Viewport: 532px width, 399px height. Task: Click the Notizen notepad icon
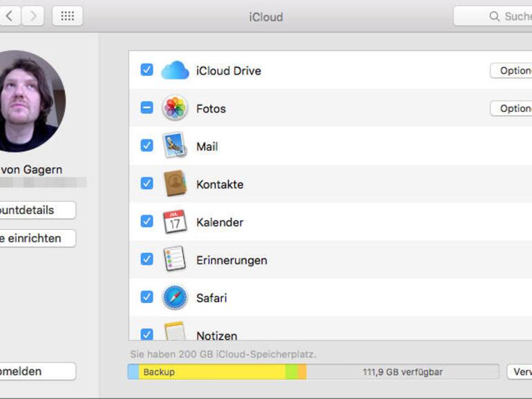175,331
